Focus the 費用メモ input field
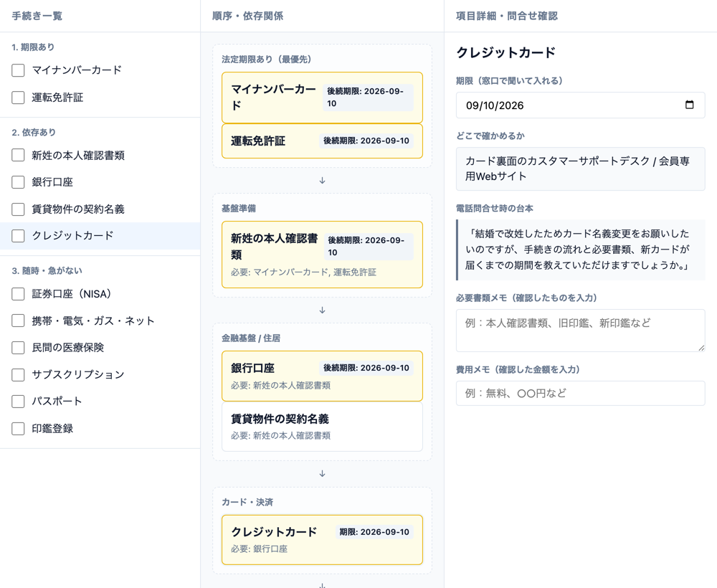 [x=580, y=393]
